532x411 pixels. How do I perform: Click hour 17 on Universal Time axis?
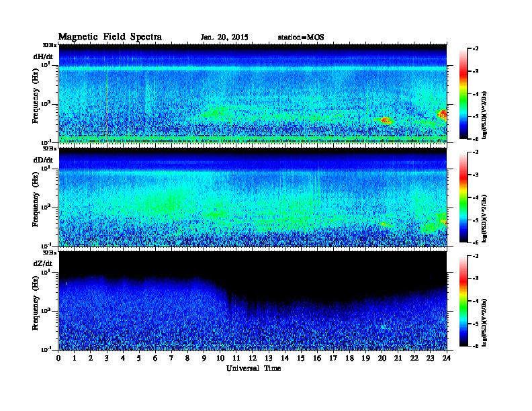click(334, 358)
